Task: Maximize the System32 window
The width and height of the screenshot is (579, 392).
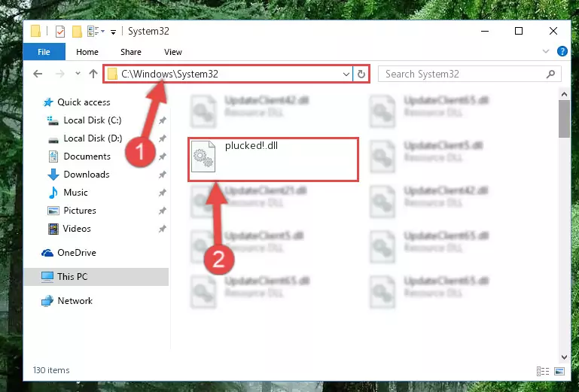Action: pos(519,31)
